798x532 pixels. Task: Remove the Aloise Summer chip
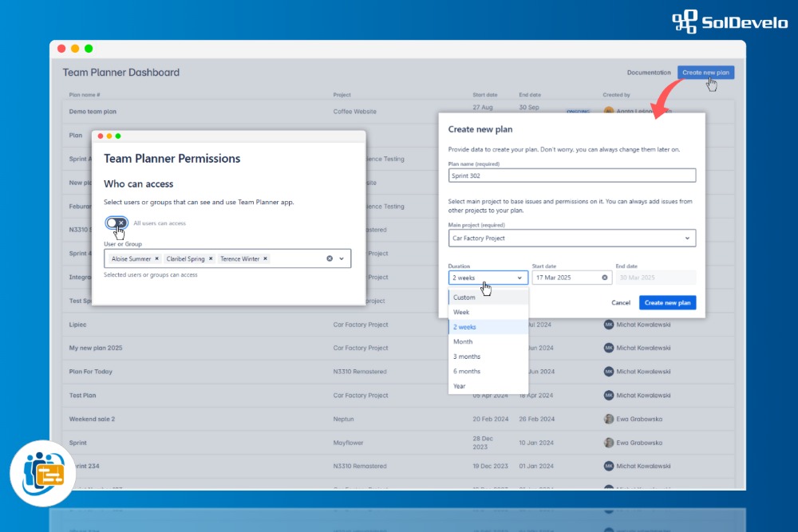[x=156, y=258]
